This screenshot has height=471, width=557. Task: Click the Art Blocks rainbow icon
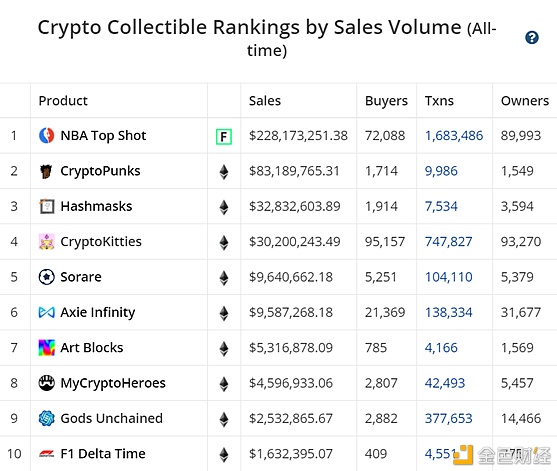coord(47,347)
